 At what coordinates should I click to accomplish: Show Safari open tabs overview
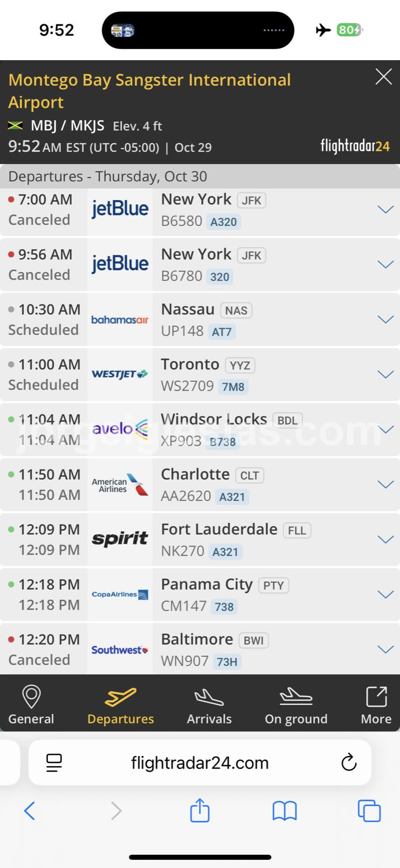click(x=369, y=811)
